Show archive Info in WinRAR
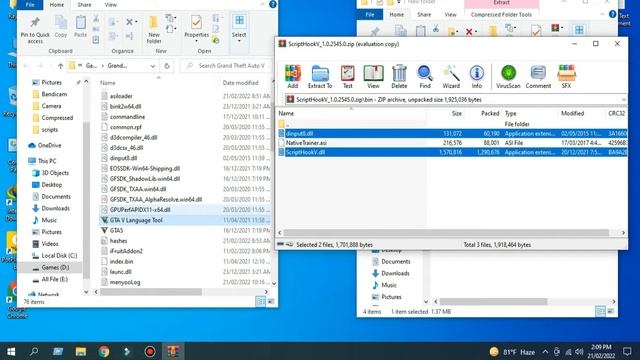 476,76
